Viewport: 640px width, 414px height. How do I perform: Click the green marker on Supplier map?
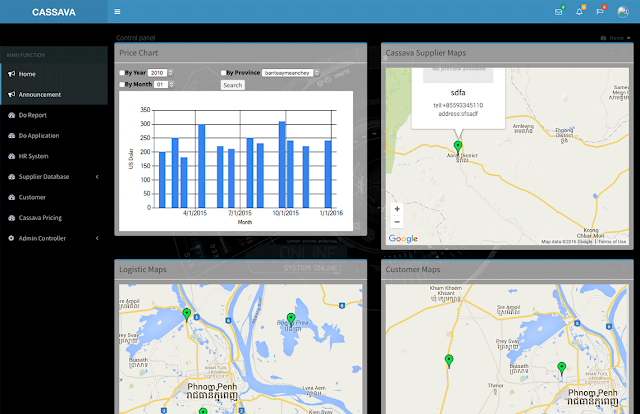458,147
